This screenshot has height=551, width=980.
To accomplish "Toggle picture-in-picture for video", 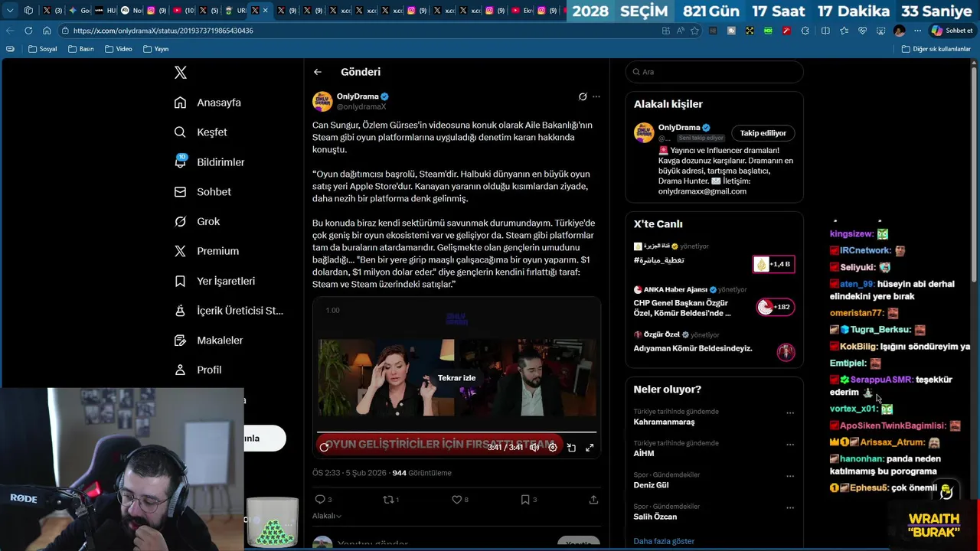I will (571, 447).
